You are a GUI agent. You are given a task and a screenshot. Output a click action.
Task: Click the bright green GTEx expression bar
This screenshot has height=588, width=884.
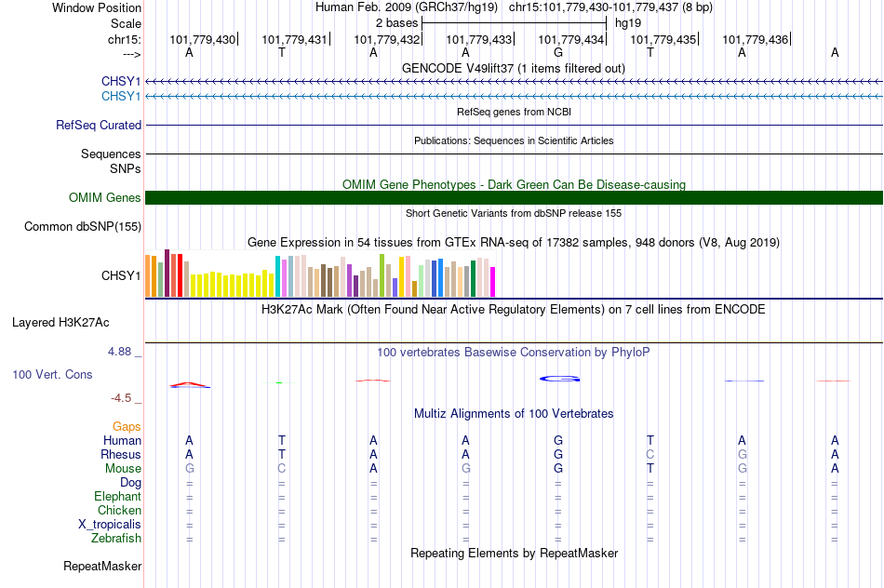[382, 275]
